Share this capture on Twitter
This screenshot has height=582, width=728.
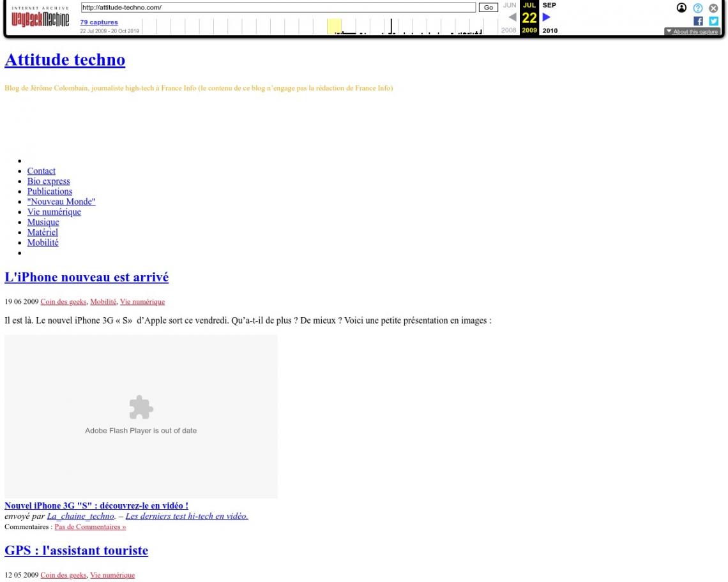pos(713,21)
